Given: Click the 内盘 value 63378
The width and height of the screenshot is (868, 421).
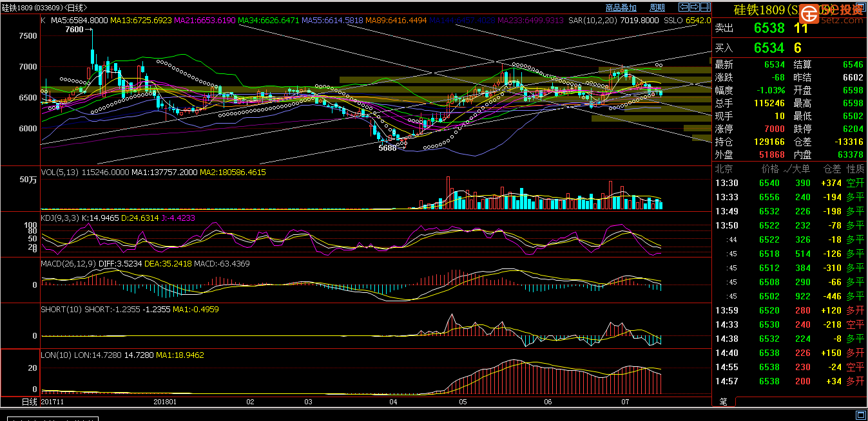Looking at the screenshot, I should [x=851, y=154].
